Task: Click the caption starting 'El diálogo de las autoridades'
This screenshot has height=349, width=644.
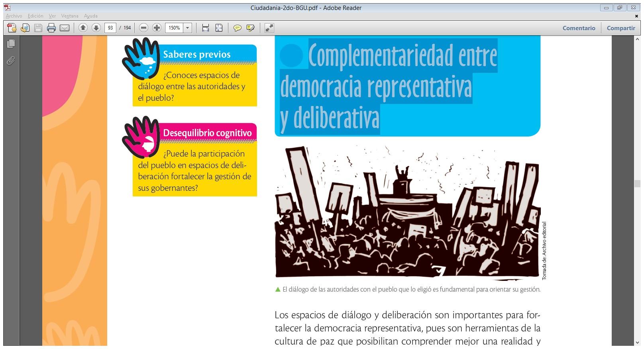Action: point(411,290)
